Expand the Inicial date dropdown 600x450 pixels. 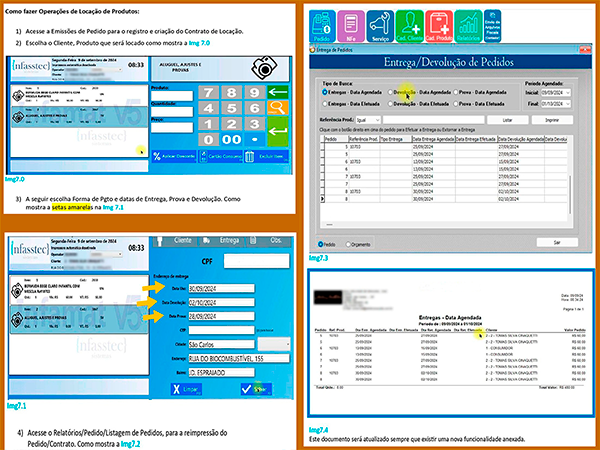568,93
